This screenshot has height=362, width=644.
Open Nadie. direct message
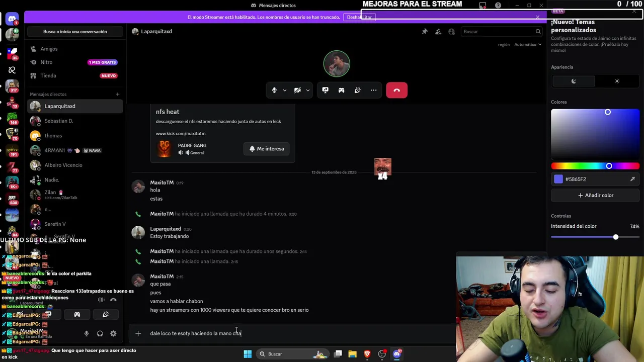pos(75,180)
